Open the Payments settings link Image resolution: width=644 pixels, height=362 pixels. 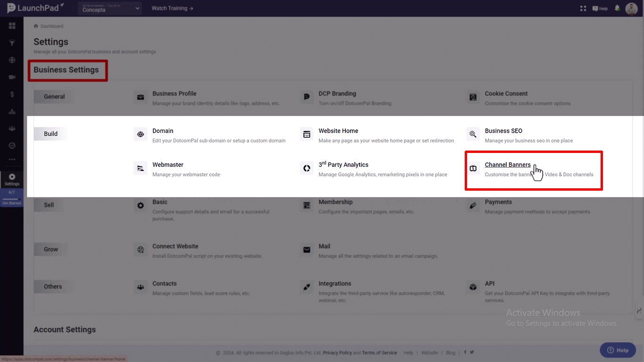[498, 202]
